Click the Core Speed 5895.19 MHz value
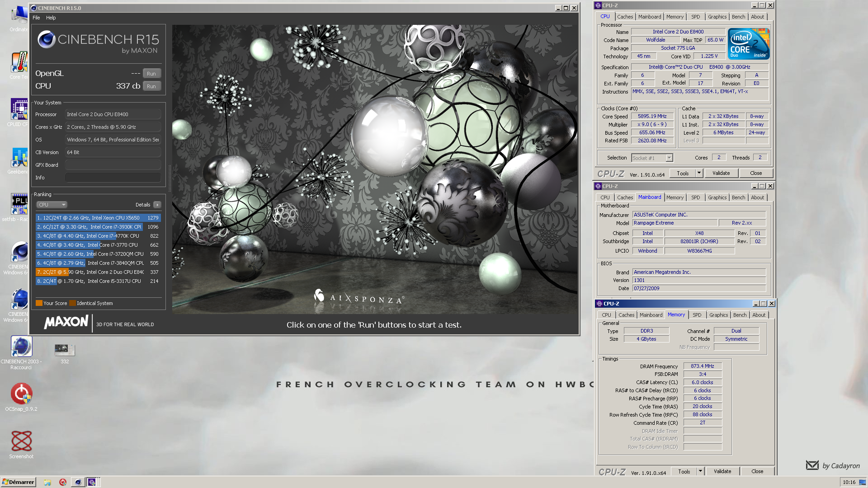The width and height of the screenshot is (868, 488). coord(652,116)
